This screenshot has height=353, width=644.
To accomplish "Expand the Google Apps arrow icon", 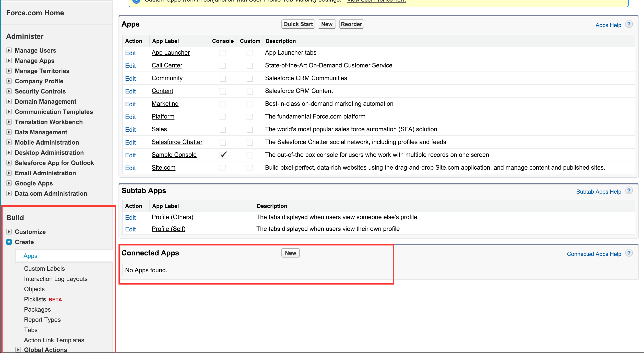I will 9,183.
